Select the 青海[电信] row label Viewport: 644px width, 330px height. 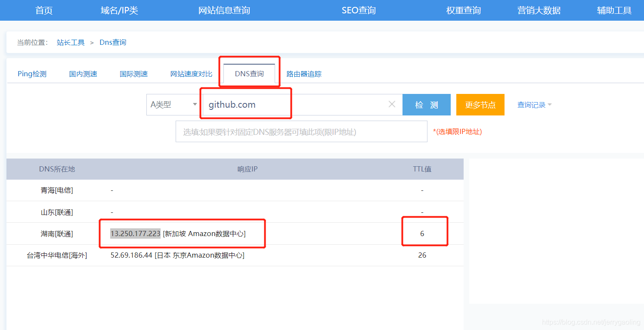(57, 190)
